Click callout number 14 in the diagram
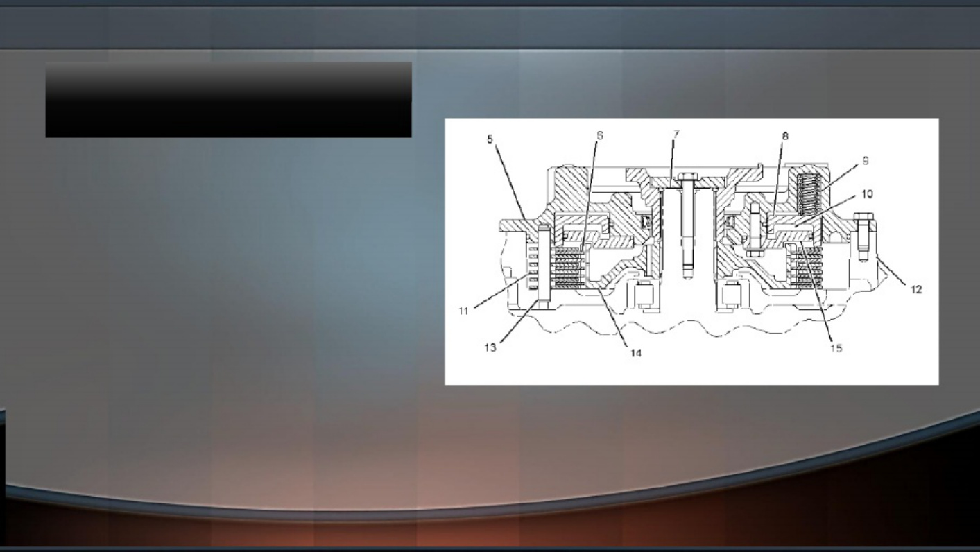Viewport: 980px width, 552px height. (636, 353)
